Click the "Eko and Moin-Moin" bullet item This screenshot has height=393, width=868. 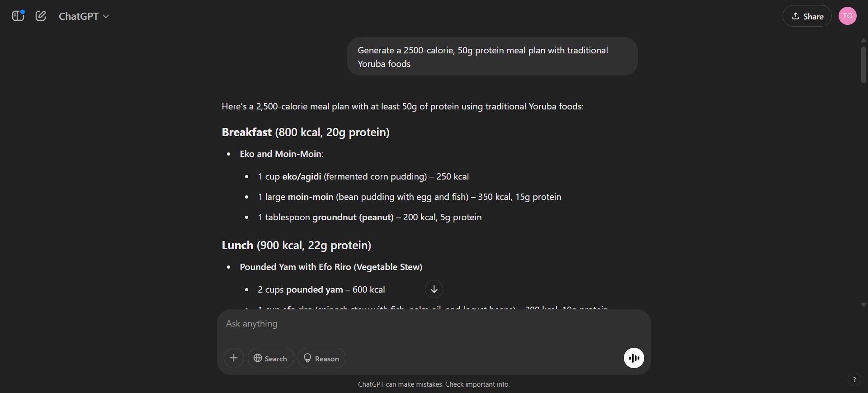281,154
